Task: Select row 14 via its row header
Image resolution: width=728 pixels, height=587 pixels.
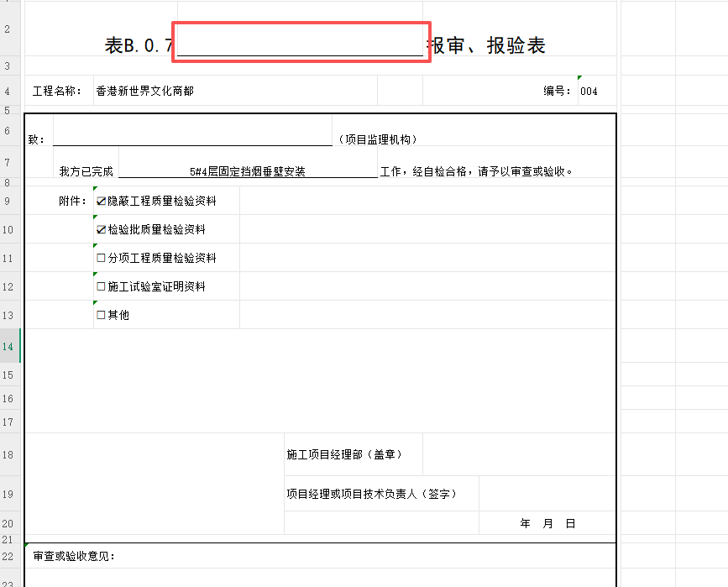Action: click(x=8, y=347)
